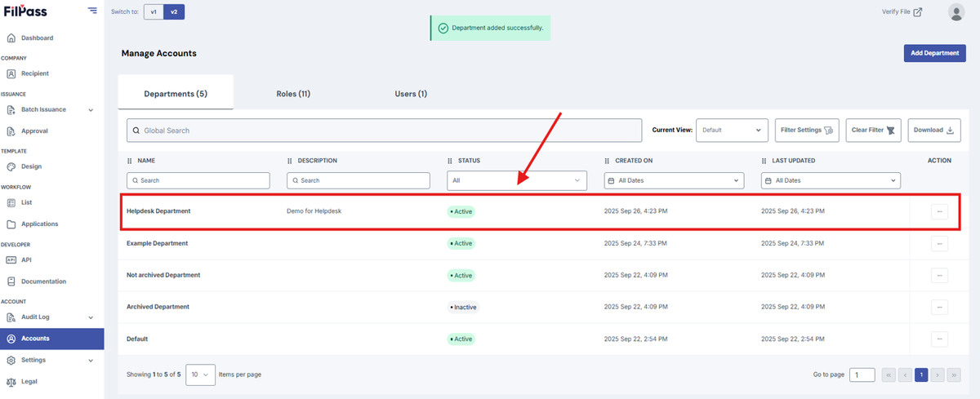
Task: Click the Applications folder icon
Action: (11, 224)
